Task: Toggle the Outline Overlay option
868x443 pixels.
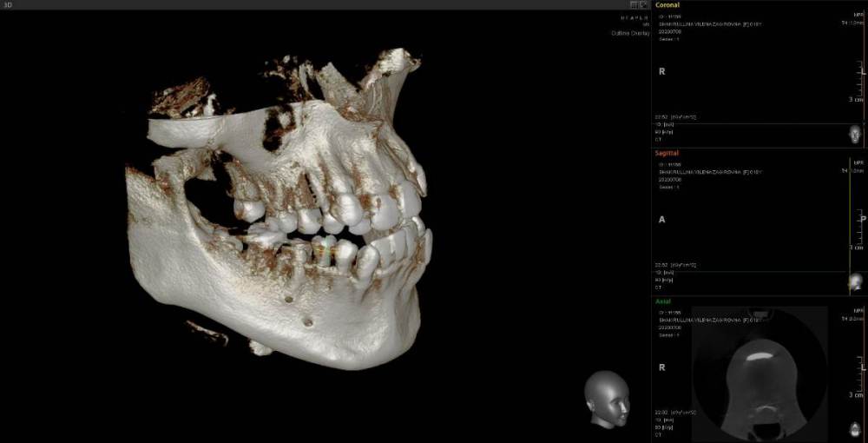Action: [629, 33]
